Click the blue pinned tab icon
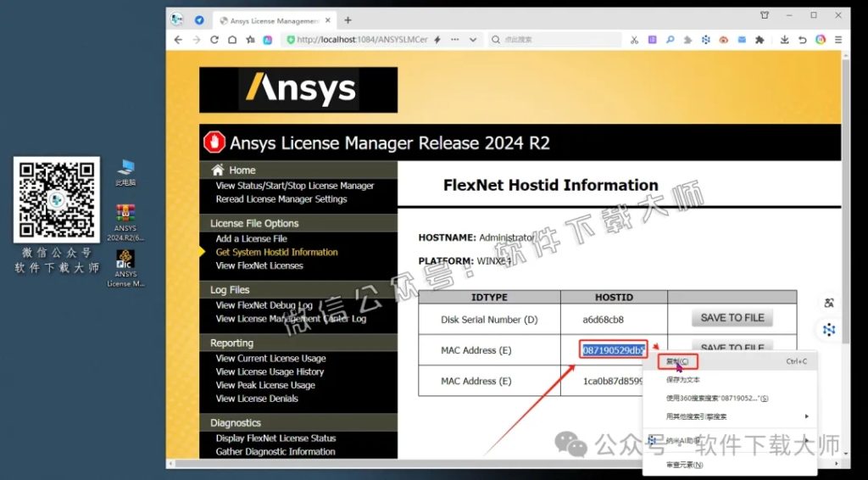Viewport: 868px width, 480px height. pos(199,20)
